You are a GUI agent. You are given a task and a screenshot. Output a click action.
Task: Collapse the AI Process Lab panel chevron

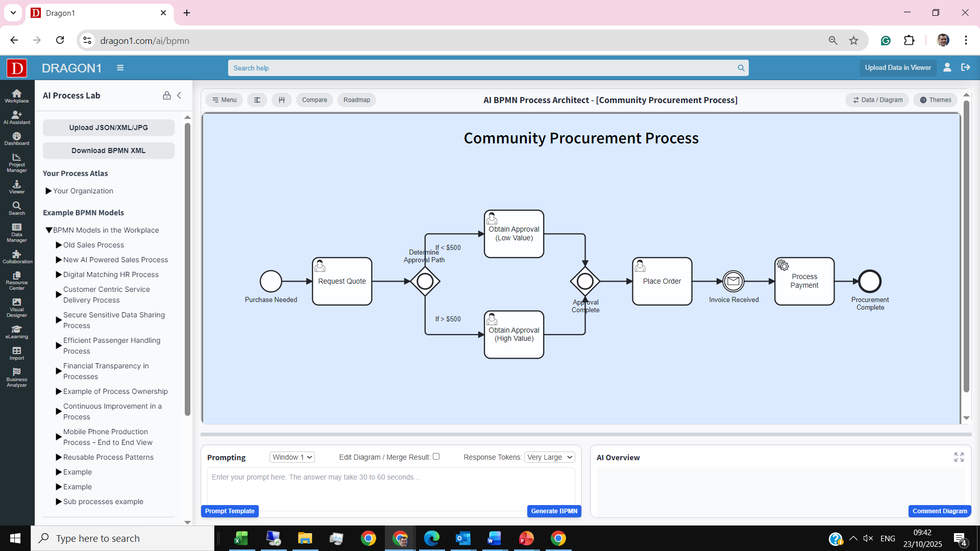[x=180, y=95]
